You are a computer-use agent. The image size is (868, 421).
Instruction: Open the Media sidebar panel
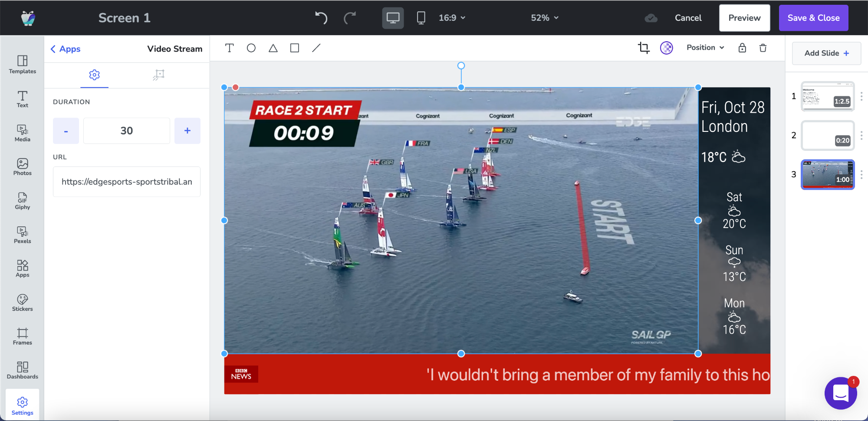[23, 133]
